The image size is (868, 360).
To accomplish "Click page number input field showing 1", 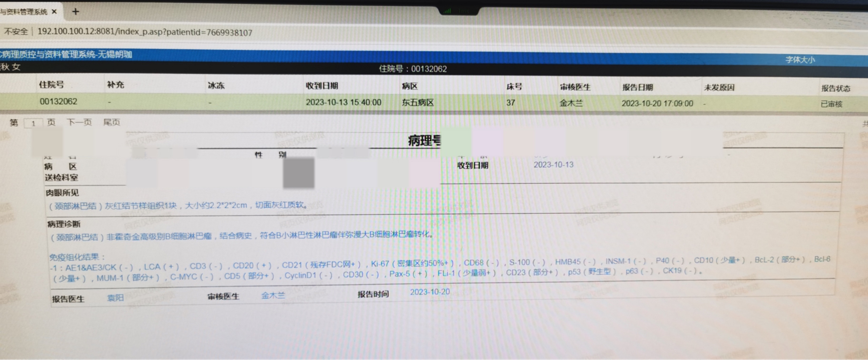I will [x=33, y=123].
